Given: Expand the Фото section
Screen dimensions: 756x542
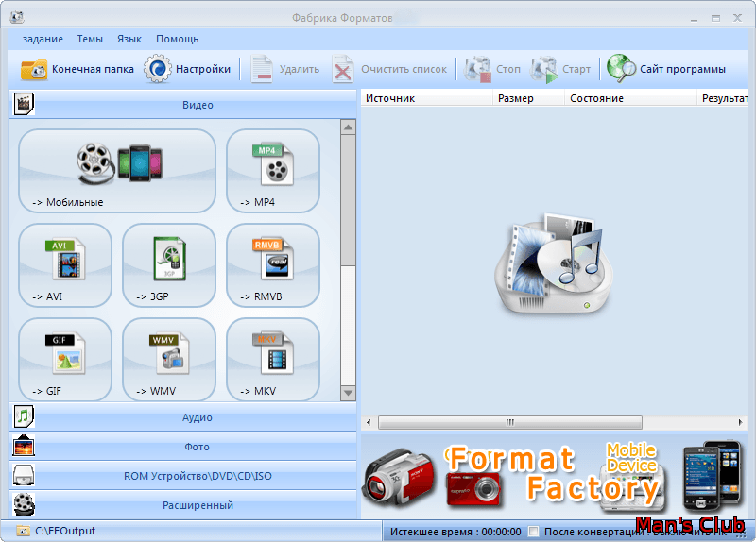Looking at the screenshot, I should [182, 447].
